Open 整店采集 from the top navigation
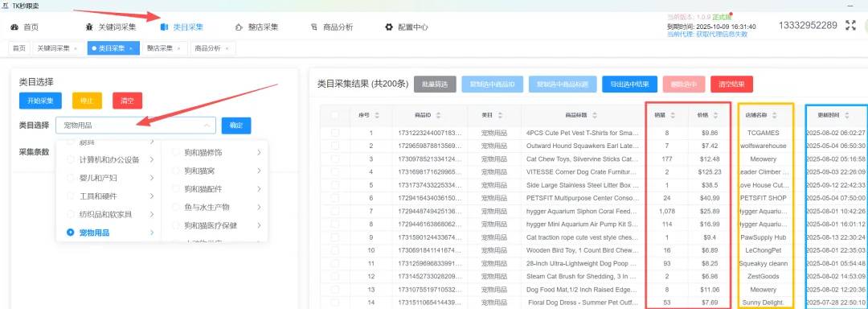868x309 pixels. coord(257,27)
